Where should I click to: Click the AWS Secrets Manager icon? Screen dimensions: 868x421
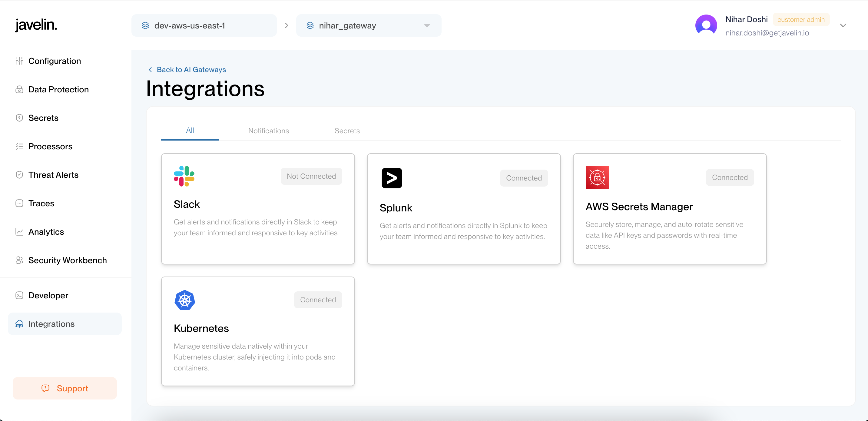pos(597,177)
